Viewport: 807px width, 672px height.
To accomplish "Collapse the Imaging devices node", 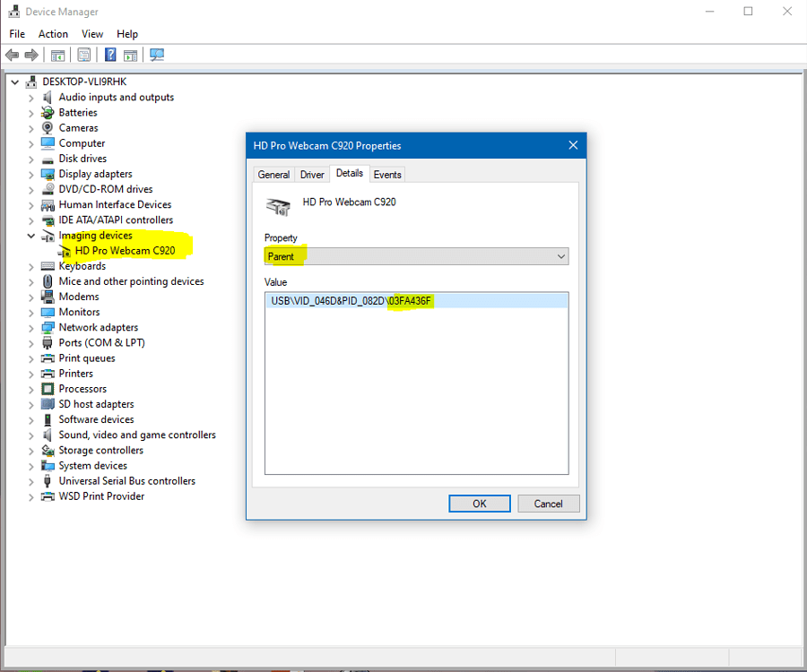I will coord(30,236).
